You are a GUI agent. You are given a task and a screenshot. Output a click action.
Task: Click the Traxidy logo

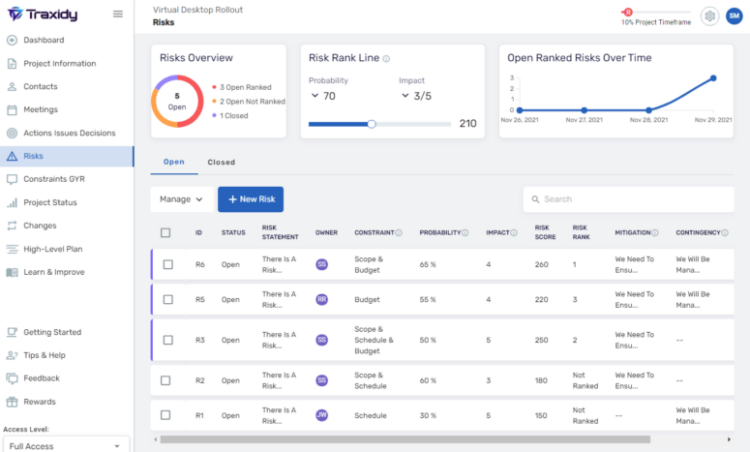[43, 14]
